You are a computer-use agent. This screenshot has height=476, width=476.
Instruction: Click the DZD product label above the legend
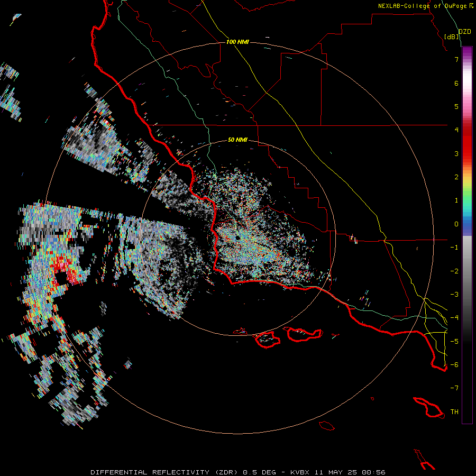click(464, 32)
